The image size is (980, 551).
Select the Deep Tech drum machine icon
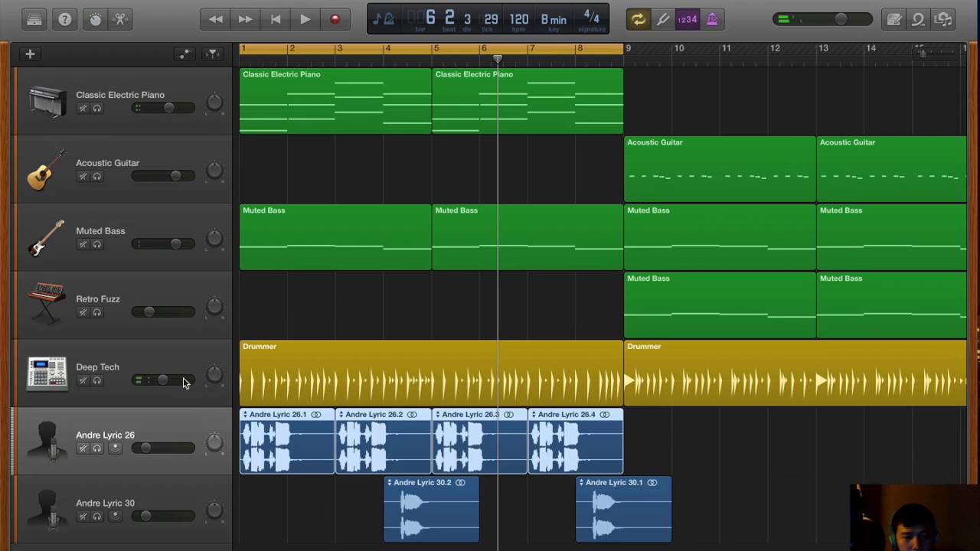pyautogui.click(x=47, y=373)
